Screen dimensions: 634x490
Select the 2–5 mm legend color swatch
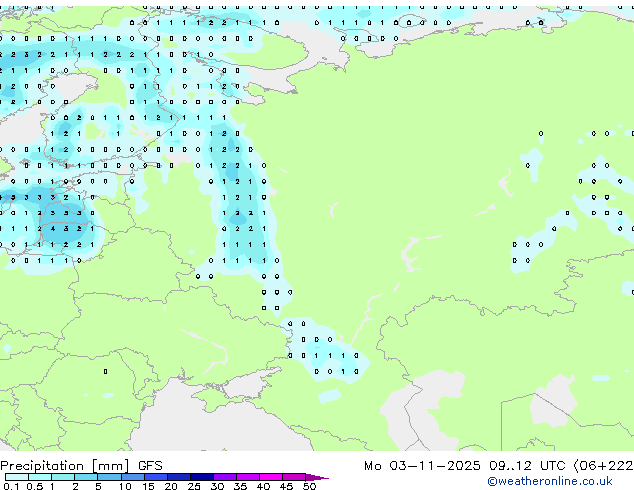86,477
